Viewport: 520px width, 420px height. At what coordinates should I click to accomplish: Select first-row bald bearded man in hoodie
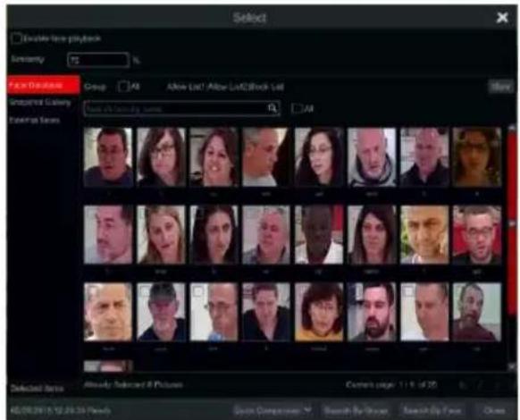click(x=372, y=157)
